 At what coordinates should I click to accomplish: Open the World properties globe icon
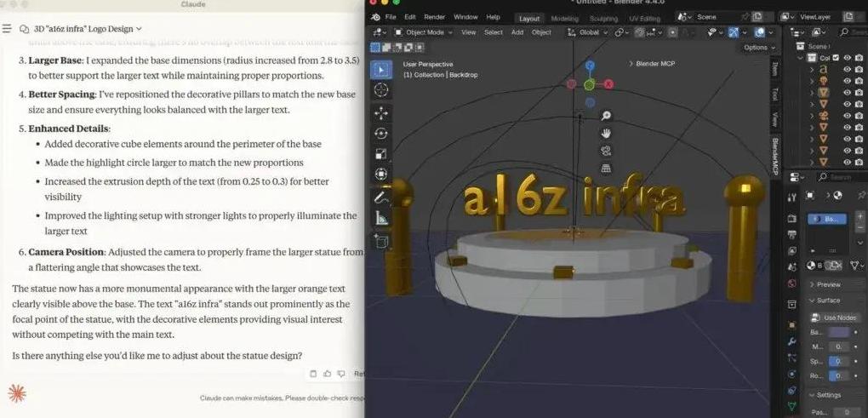[792, 284]
